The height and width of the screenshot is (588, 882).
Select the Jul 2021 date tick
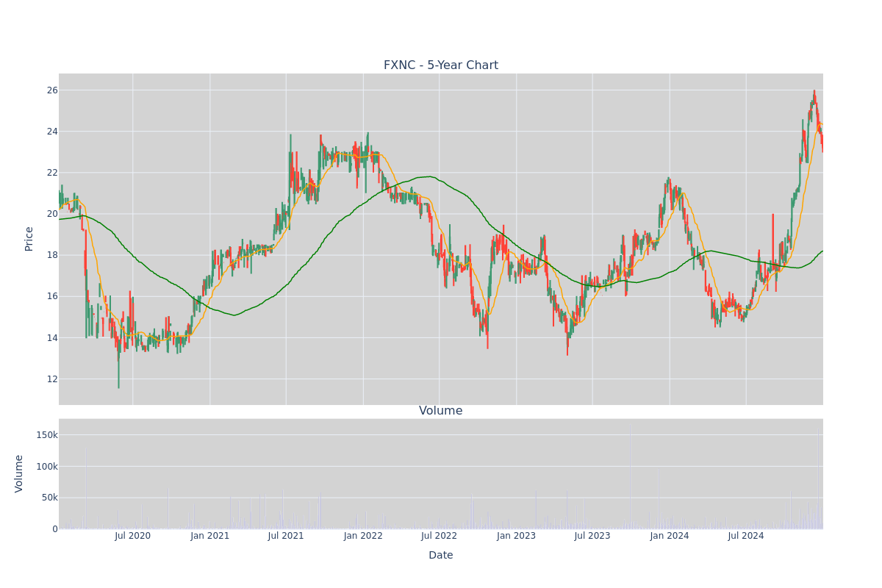tap(286, 536)
